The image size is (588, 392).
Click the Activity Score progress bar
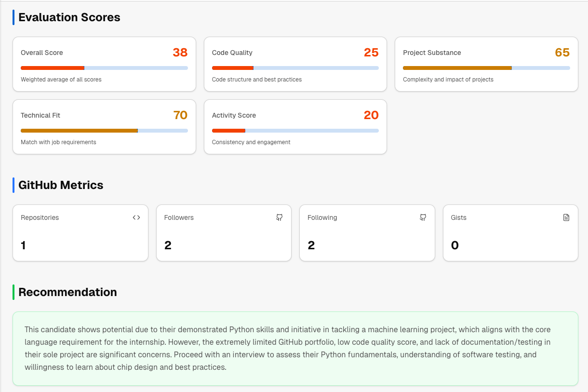click(x=295, y=131)
